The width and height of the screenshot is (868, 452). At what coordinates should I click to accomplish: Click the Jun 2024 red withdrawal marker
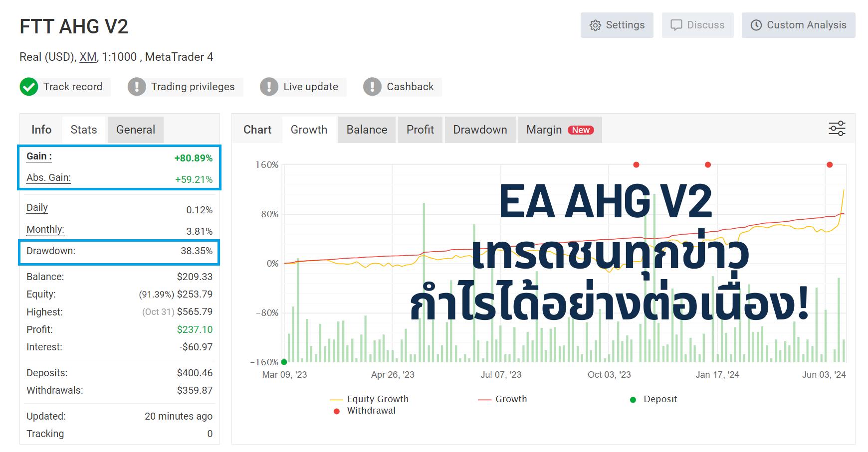click(830, 165)
